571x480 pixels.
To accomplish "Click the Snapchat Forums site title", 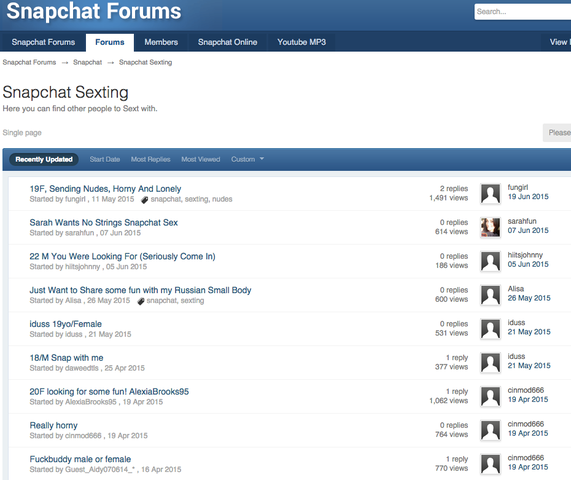I will pyautogui.click(x=94, y=11).
